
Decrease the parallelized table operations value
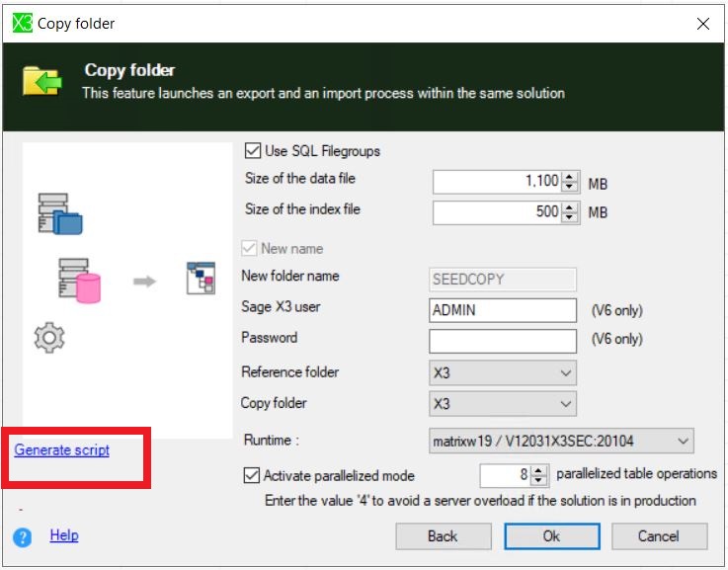tap(538, 480)
